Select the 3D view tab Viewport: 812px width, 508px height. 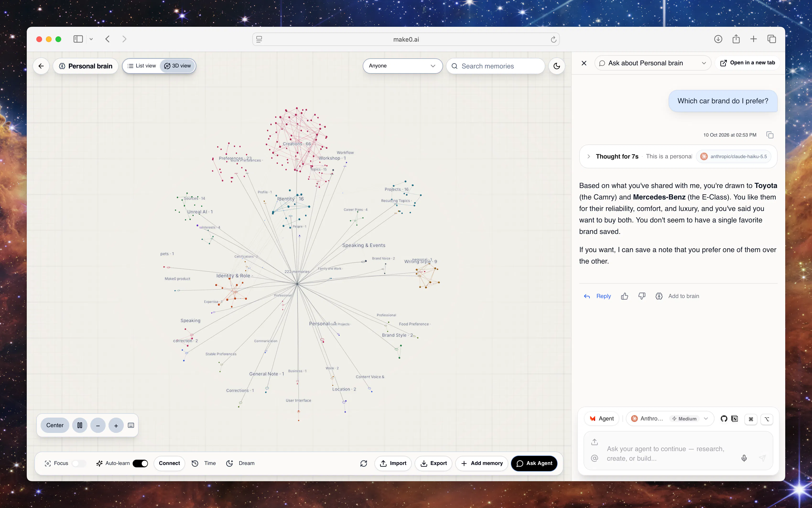178,66
